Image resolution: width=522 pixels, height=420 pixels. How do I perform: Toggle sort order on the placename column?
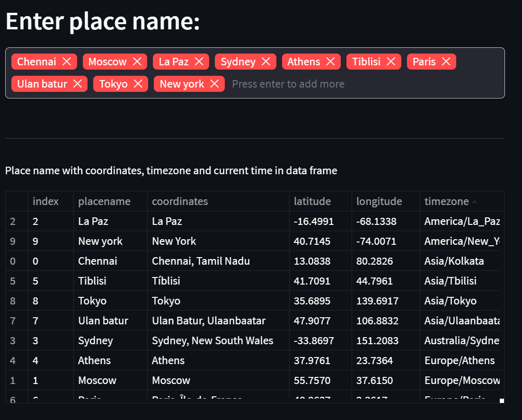pyautogui.click(x=104, y=201)
